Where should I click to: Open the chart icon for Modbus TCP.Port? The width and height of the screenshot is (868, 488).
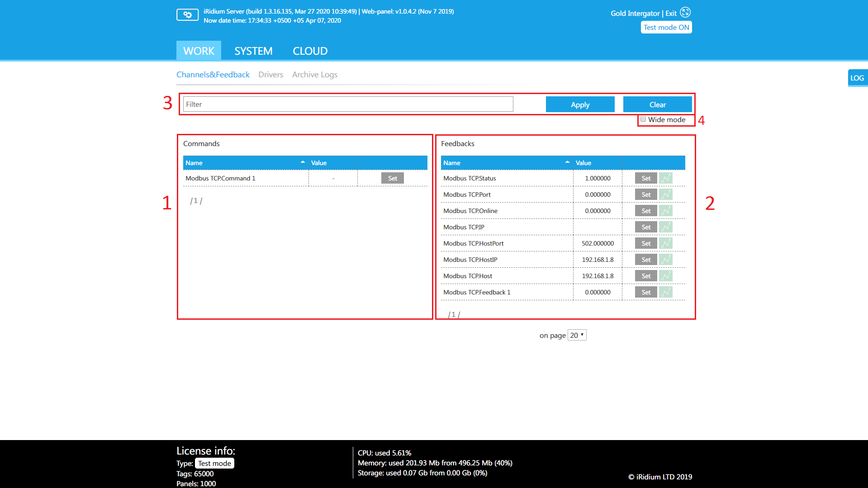pyautogui.click(x=665, y=194)
